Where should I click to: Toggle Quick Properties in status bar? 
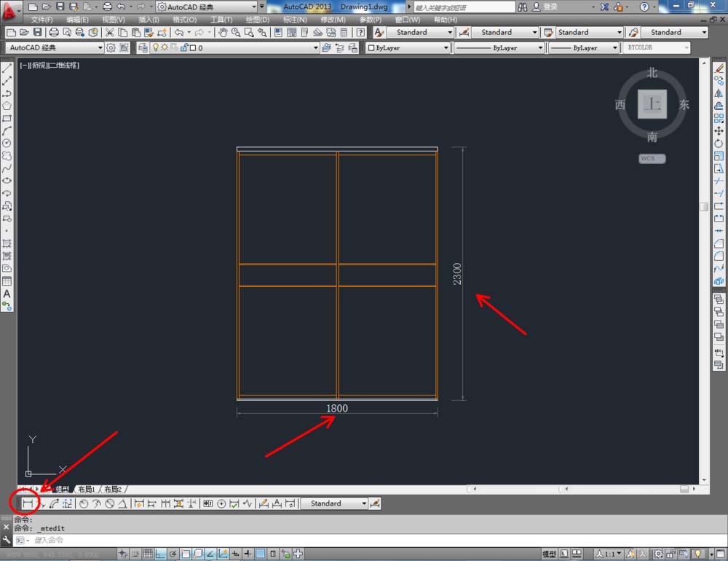click(x=273, y=554)
